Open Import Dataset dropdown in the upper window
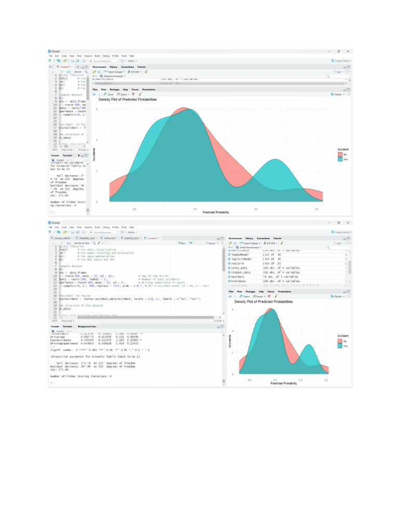This screenshot has height=532, width=399. point(114,72)
